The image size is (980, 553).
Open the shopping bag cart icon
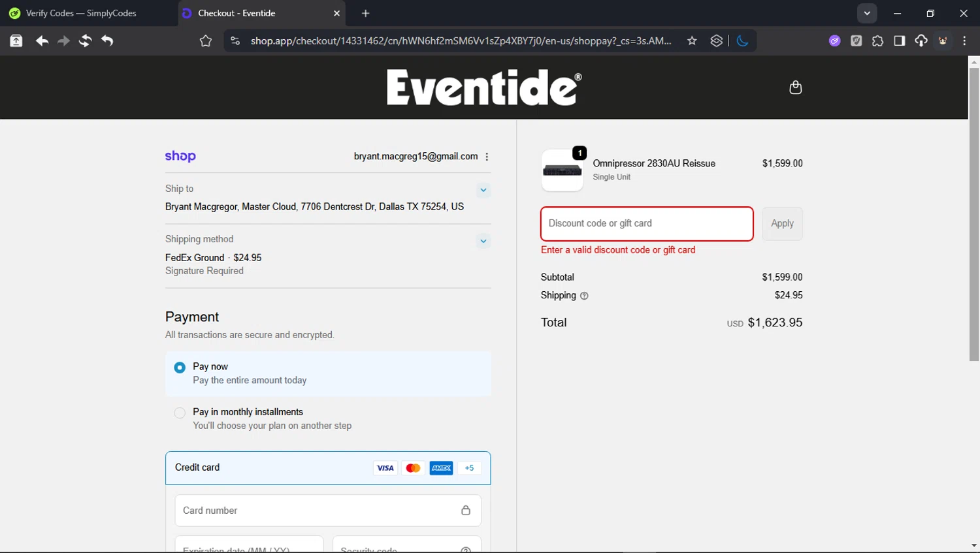coord(795,87)
